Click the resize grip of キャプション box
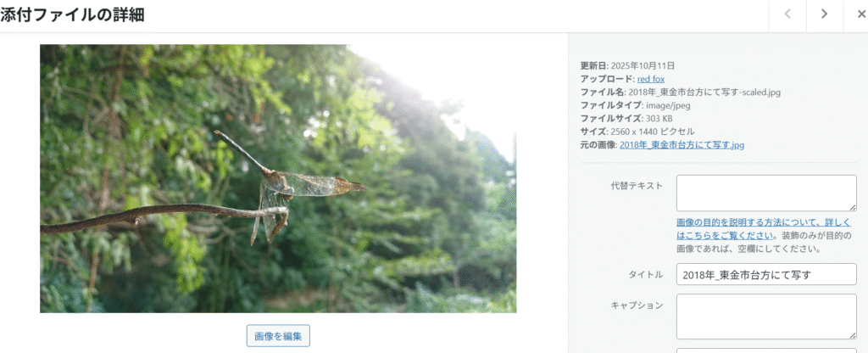The image size is (868, 353). [853, 334]
